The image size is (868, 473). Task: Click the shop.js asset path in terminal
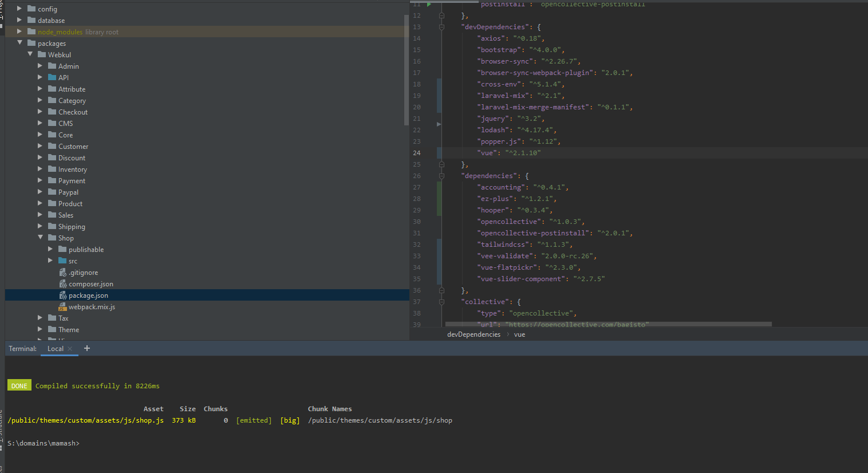click(x=85, y=420)
